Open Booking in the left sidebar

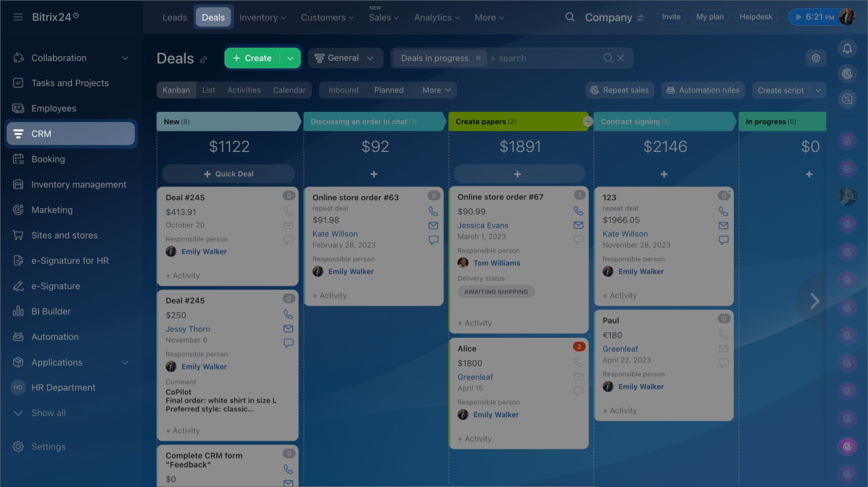[x=48, y=159]
